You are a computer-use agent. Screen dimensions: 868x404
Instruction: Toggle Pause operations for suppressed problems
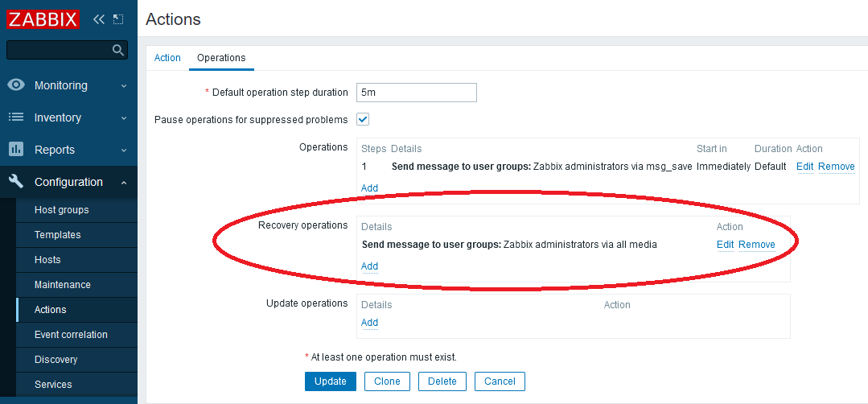point(363,119)
